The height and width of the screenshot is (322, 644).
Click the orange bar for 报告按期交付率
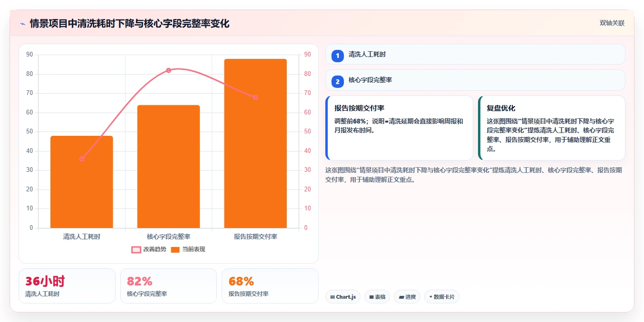coord(255,143)
